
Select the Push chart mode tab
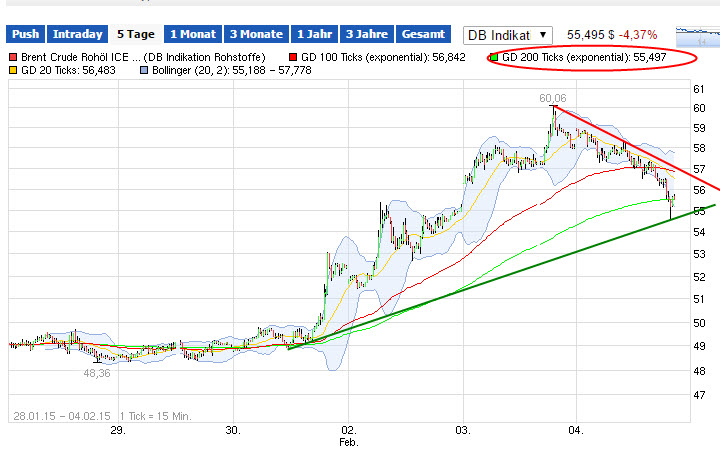click(x=26, y=34)
